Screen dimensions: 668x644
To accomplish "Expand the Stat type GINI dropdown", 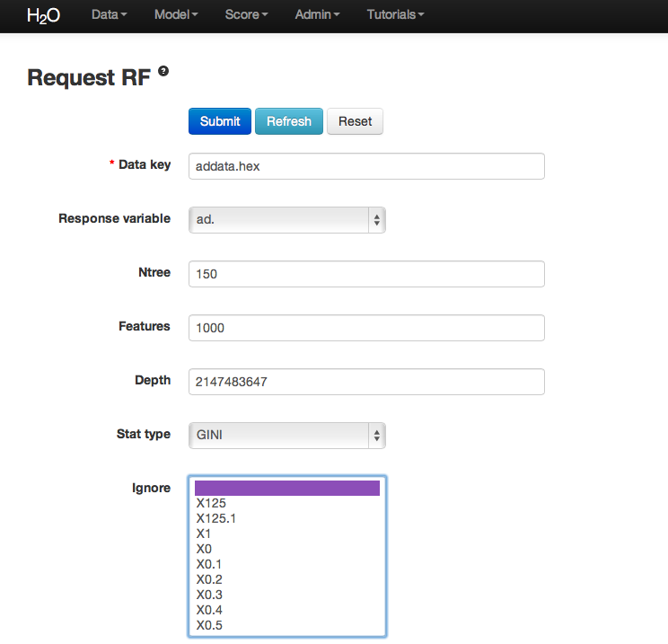I will 286,436.
